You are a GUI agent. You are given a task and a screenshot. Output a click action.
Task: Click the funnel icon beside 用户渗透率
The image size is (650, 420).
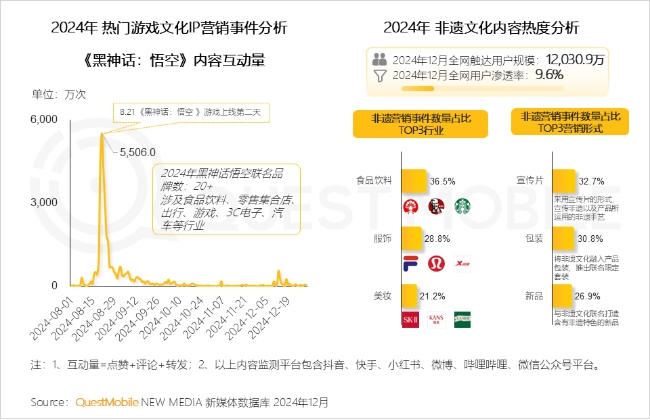pyautogui.click(x=380, y=75)
